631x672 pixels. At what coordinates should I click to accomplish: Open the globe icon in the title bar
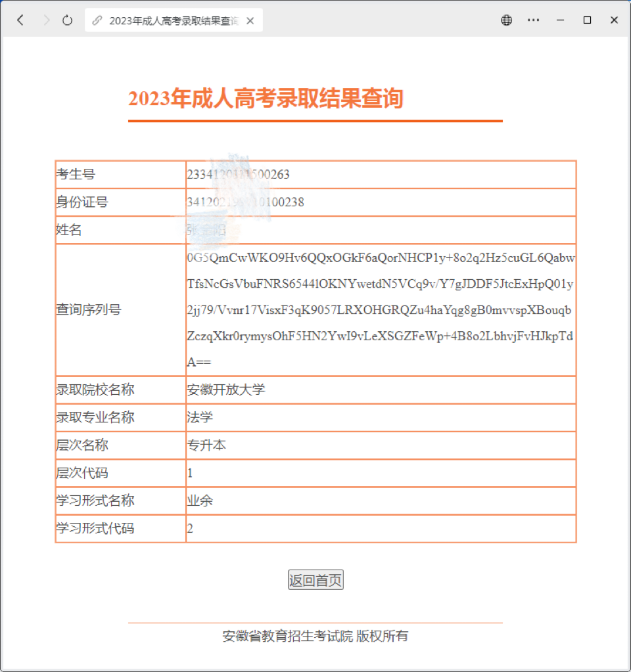coord(507,20)
